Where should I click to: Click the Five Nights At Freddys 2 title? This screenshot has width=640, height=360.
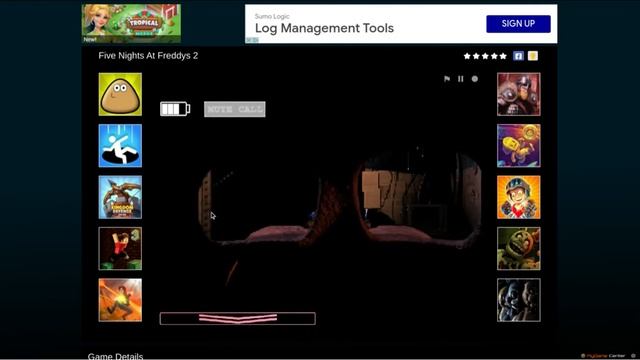click(148, 56)
